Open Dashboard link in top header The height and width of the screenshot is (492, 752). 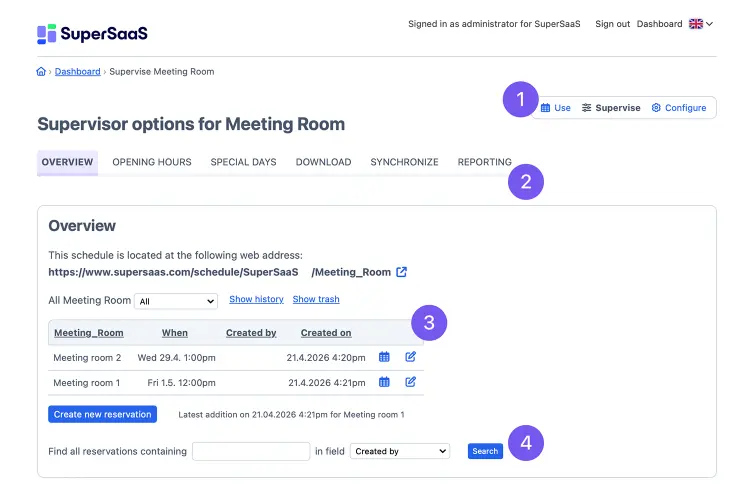[x=659, y=24]
